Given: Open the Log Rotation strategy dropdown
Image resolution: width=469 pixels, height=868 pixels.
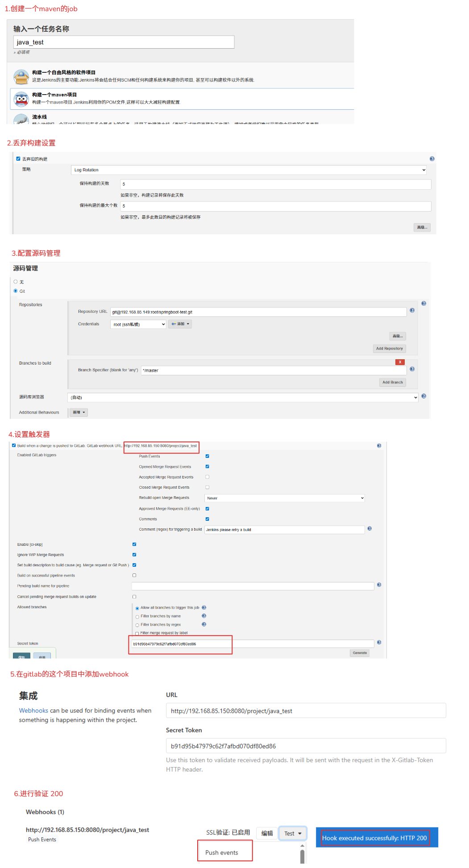Looking at the screenshot, I should tap(249, 170).
